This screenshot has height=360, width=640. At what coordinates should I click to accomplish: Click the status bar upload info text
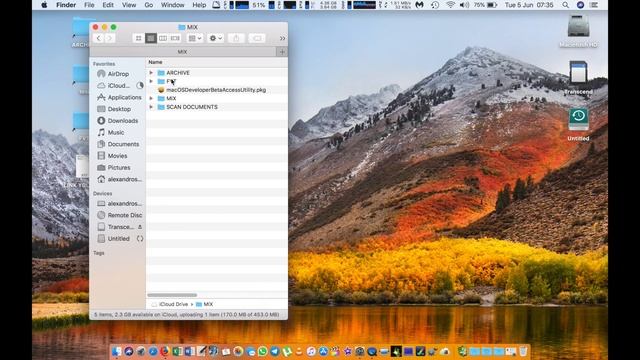(x=187, y=315)
